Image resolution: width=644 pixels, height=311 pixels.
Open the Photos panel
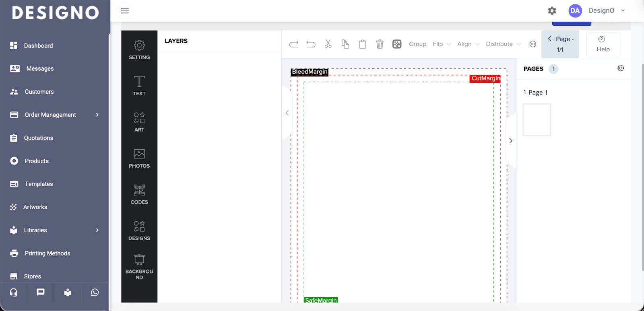point(139,158)
